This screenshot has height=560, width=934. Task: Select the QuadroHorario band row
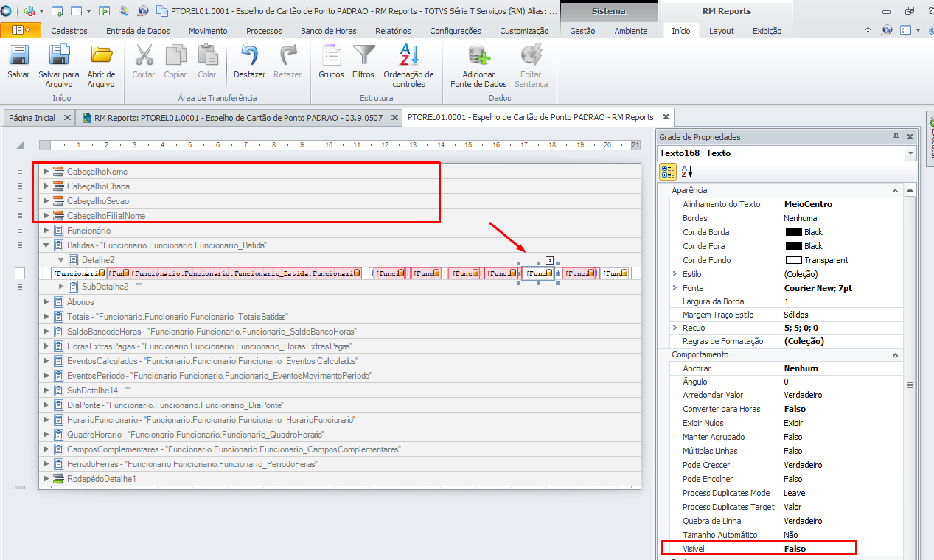[x=340, y=435]
